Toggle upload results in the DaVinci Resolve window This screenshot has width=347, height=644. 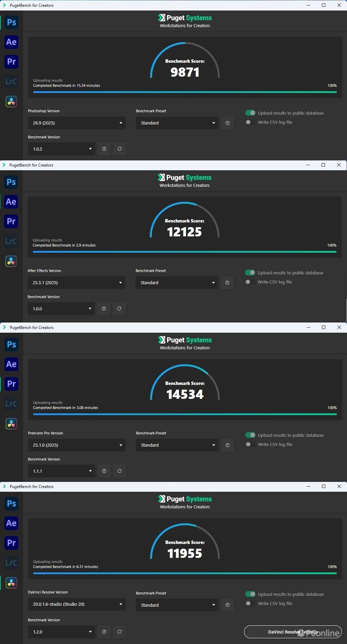[x=250, y=594]
